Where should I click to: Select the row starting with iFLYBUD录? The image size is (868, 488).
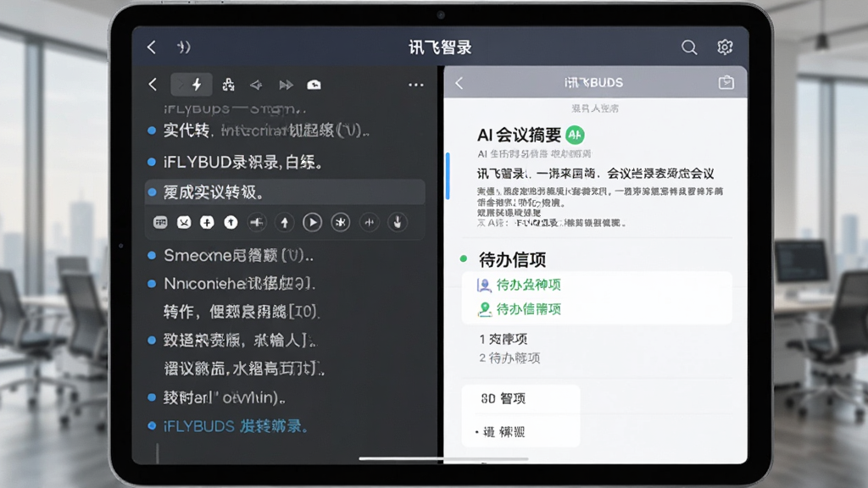click(x=242, y=162)
